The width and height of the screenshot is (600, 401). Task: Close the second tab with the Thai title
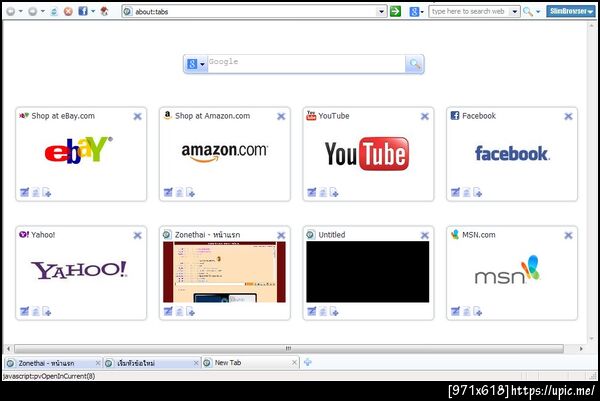pyautogui.click(x=196, y=363)
